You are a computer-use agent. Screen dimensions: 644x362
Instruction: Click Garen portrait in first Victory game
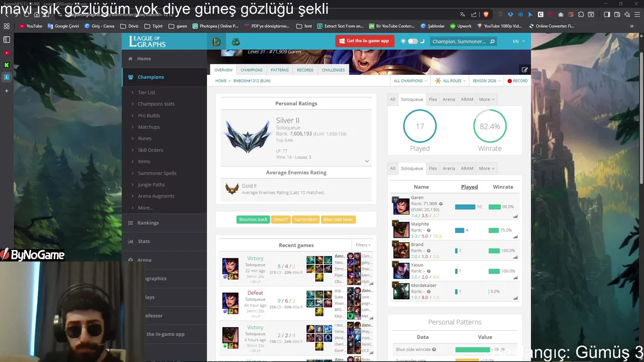[x=230, y=265]
